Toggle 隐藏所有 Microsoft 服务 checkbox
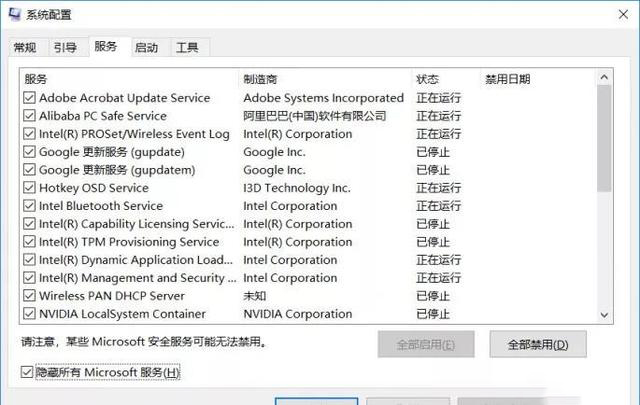Image resolution: width=640 pixels, height=405 pixels. tap(27, 373)
